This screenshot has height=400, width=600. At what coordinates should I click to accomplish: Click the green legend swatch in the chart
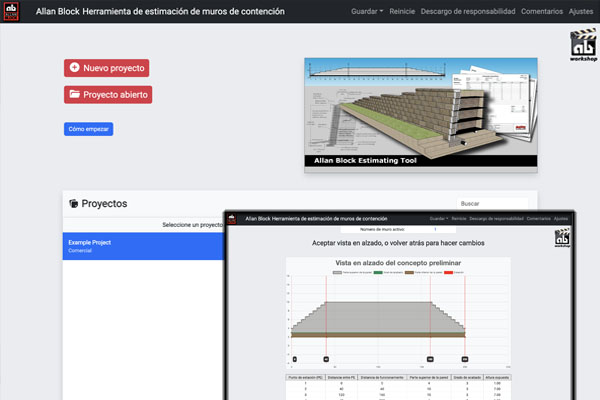[378, 273]
